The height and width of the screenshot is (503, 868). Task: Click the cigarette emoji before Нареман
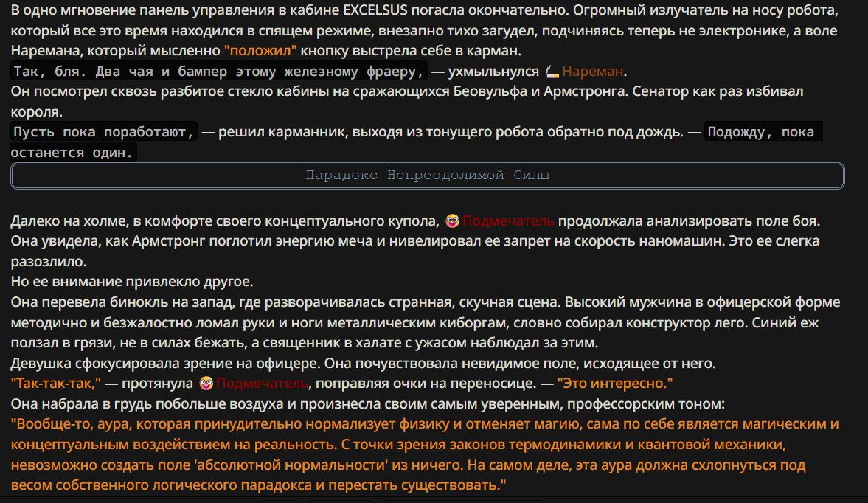pos(552,72)
